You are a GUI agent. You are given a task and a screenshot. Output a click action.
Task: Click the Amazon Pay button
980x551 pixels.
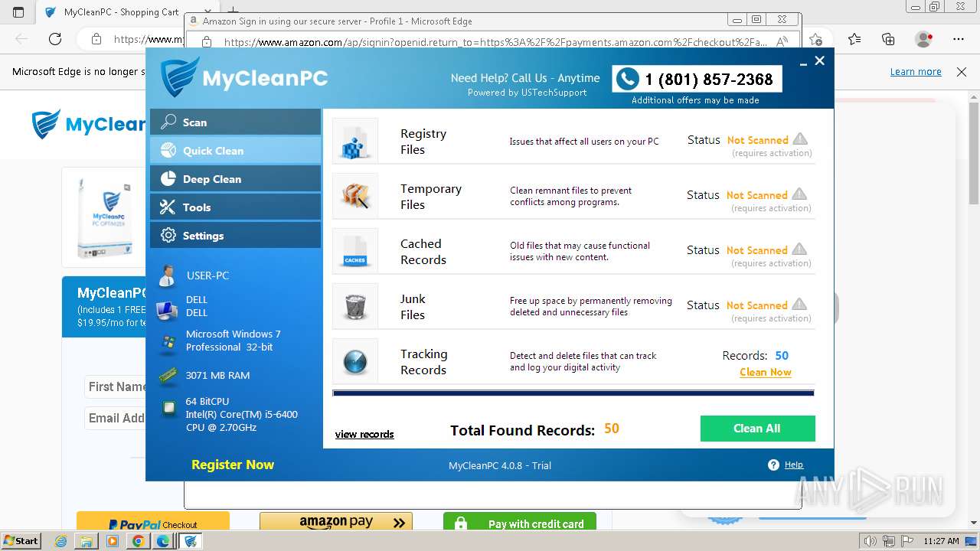point(336,522)
